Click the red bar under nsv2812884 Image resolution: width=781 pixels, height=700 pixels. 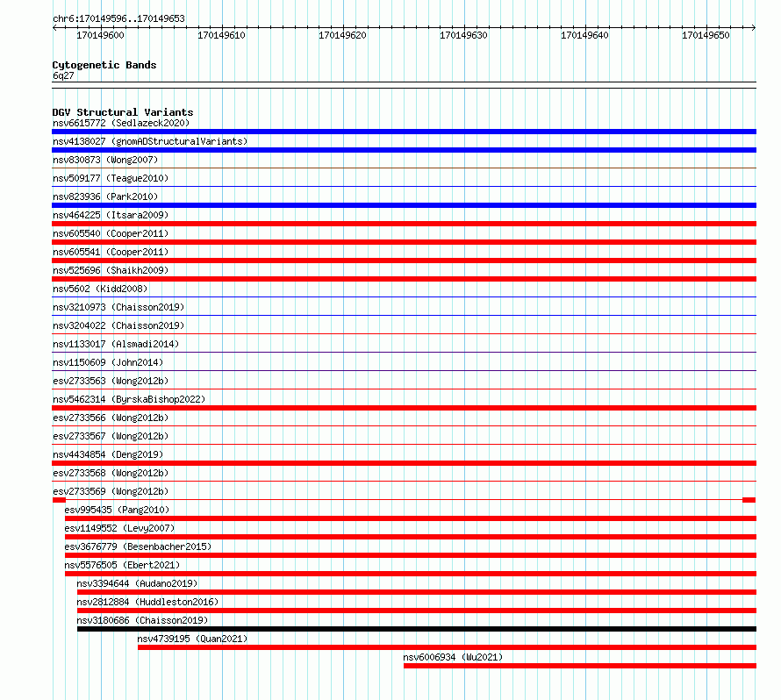pos(417,611)
